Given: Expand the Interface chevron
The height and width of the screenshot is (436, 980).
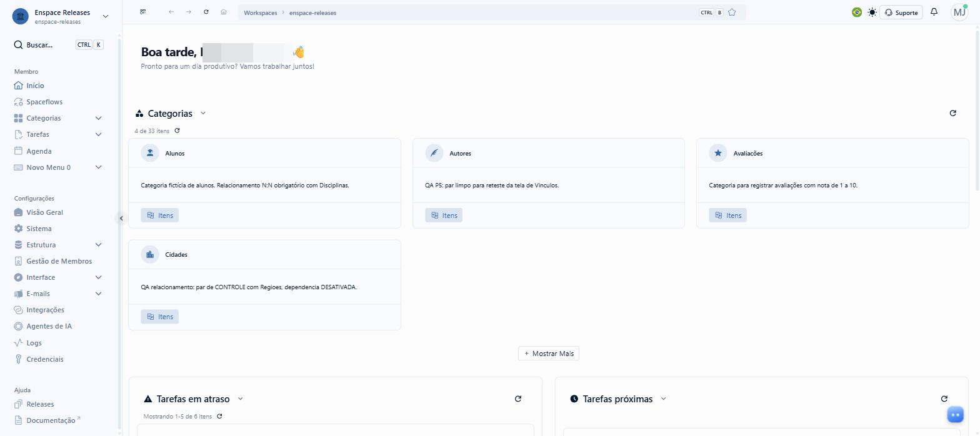Looking at the screenshot, I should click(x=98, y=277).
